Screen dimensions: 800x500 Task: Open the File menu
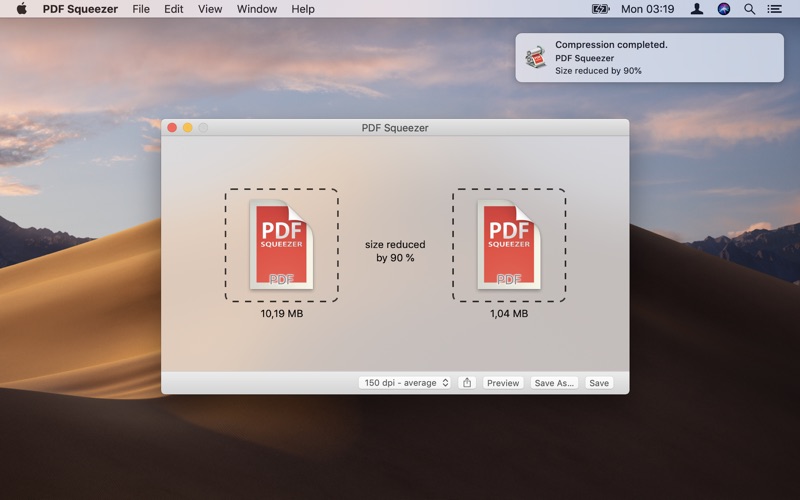tap(141, 9)
